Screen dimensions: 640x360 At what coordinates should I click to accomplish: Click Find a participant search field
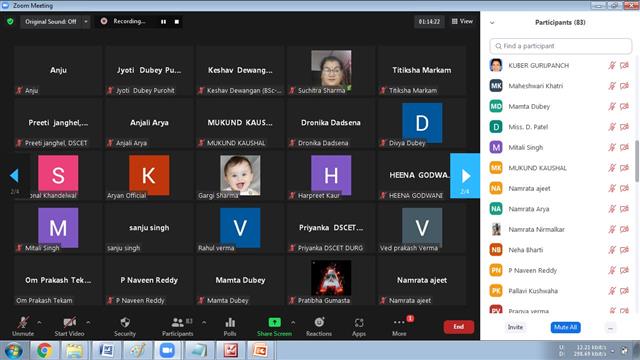561,46
